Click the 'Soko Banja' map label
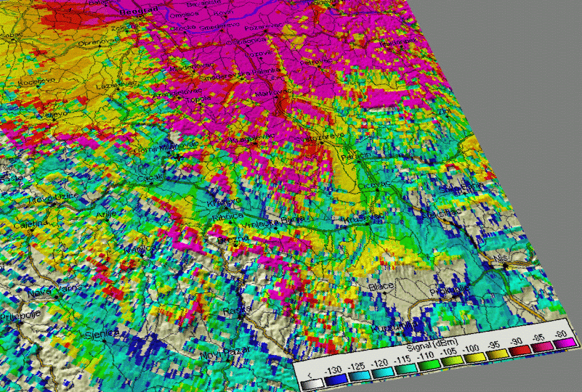The image size is (582, 392). pyautogui.click(x=461, y=188)
